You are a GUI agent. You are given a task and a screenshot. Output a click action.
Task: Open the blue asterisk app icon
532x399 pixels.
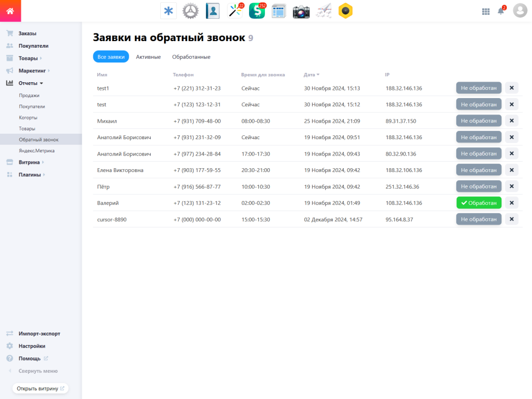pos(168,11)
